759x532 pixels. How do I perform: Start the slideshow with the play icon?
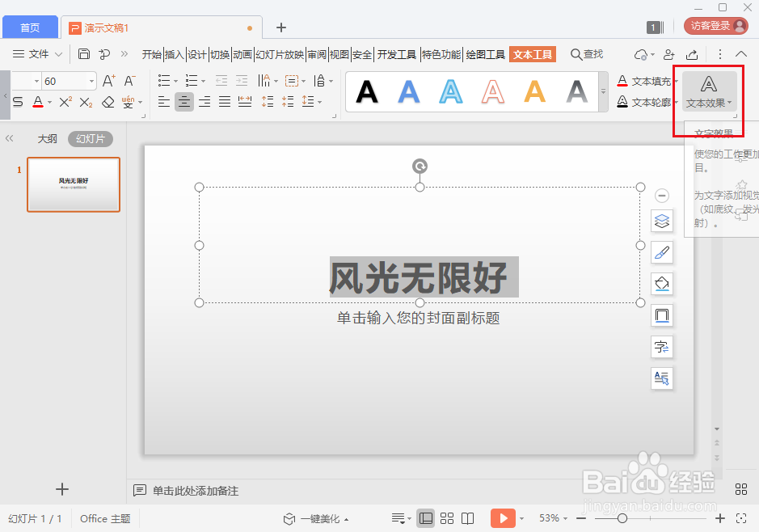point(503,517)
